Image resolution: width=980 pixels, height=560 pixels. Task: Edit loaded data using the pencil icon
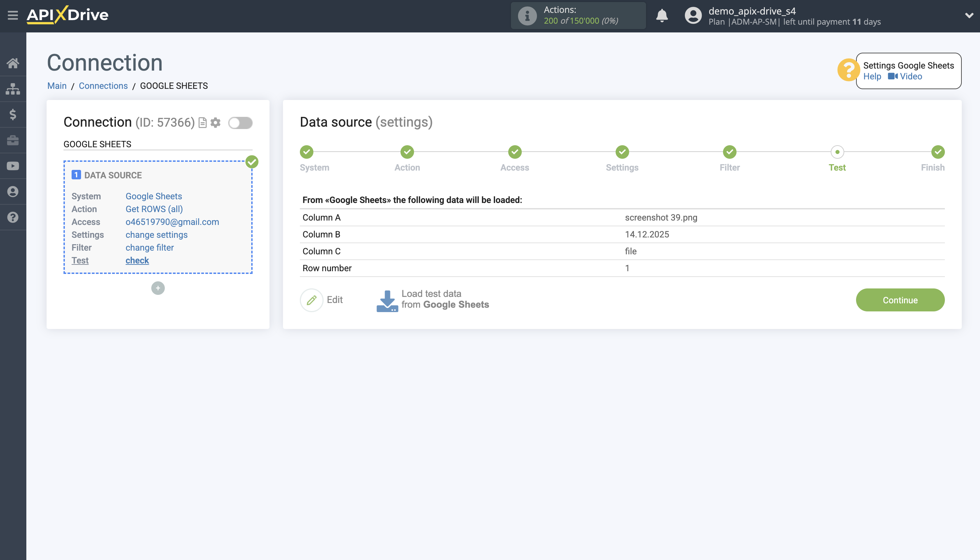point(312,300)
